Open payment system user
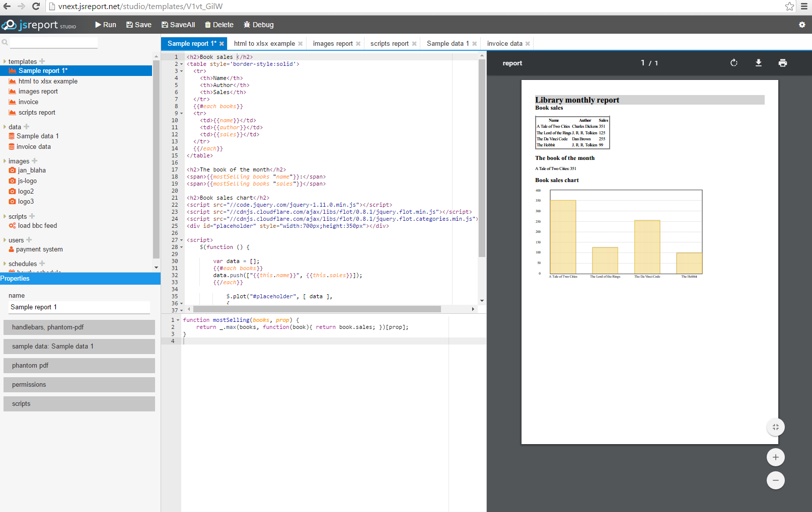This screenshot has width=812, height=512. click(x=39, y=249)
